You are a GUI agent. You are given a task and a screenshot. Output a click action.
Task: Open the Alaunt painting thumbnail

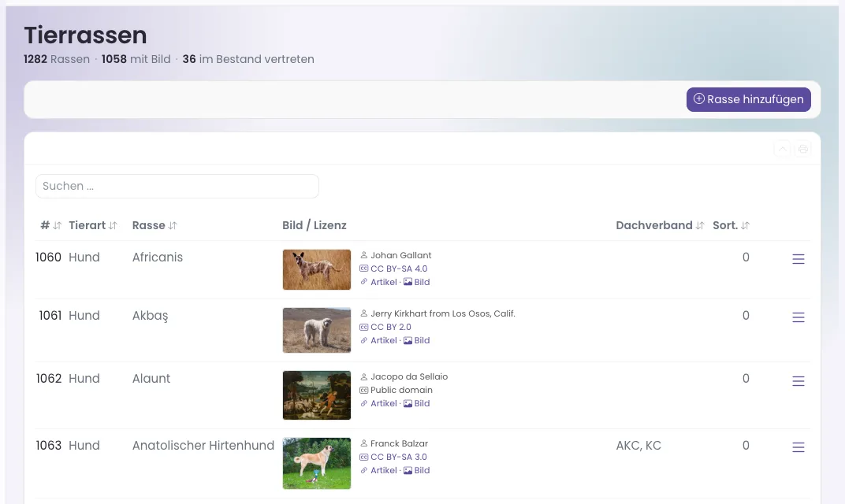pos(317,395)
